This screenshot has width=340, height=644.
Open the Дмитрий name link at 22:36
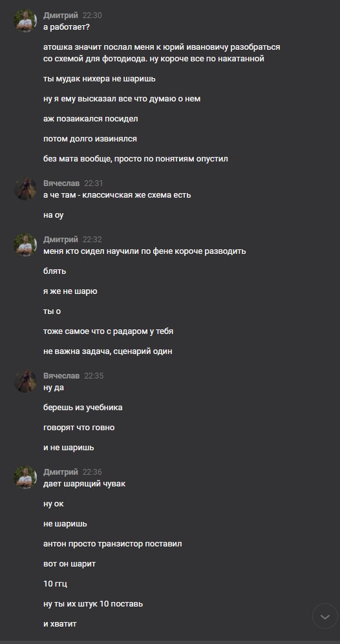pos(60,472)
